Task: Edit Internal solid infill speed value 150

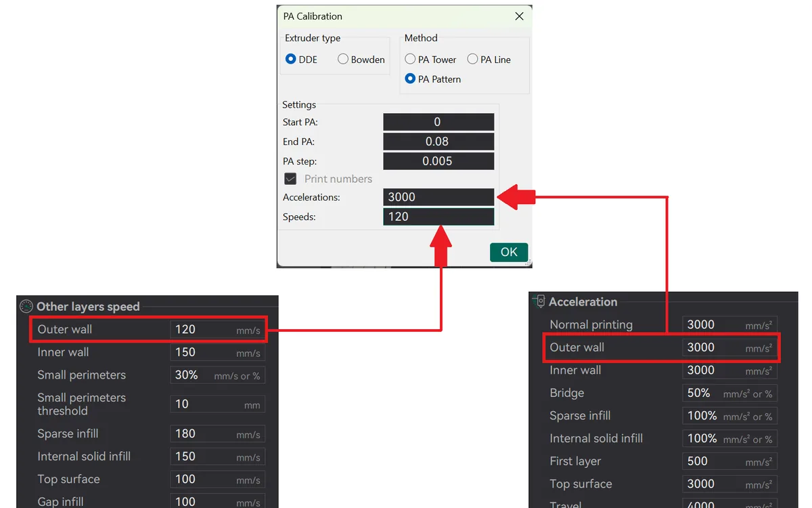Action: 217,457
